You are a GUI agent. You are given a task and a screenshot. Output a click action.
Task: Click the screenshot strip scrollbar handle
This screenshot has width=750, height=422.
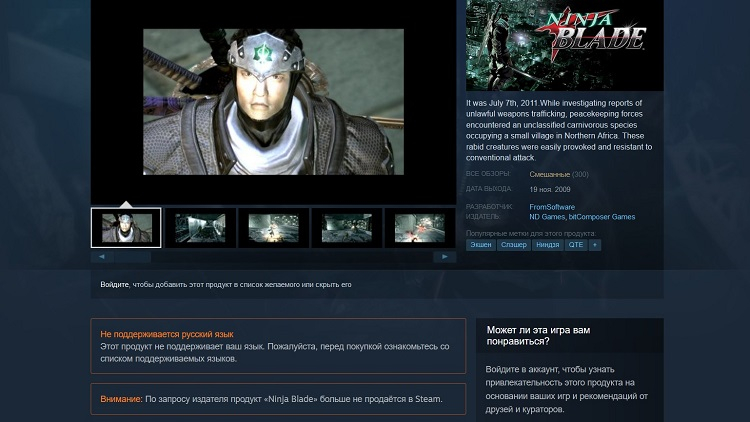(132, 257)
